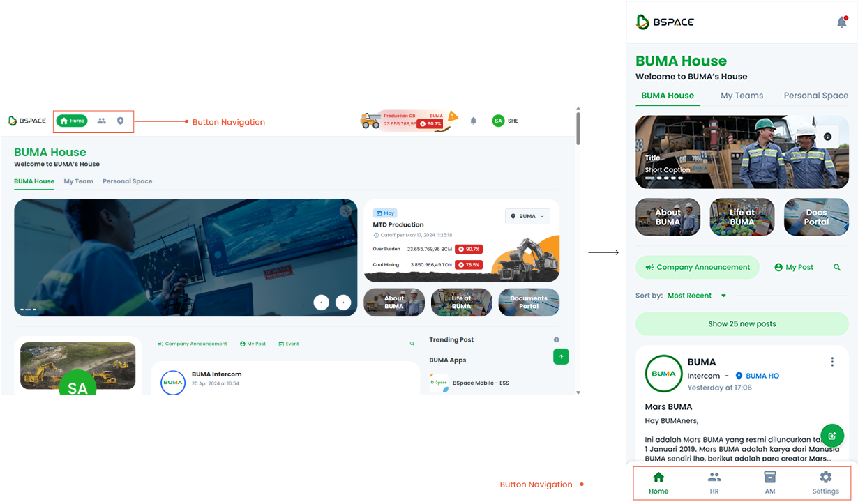Toggle the Company Announcement filter
Screen dimensions: 858x504
pos(698,267)
